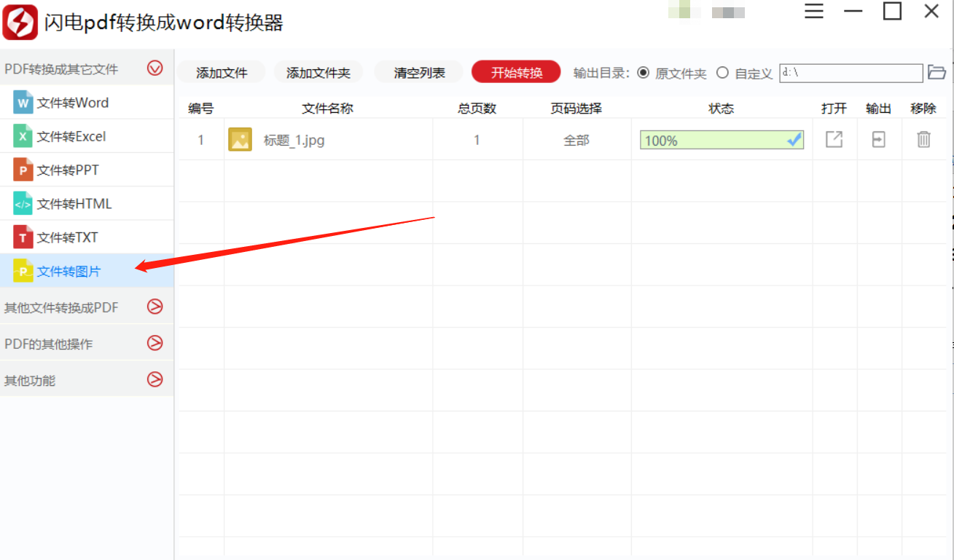Click the green Excel file icon in sidebar
Viewport: 954px width, 560px height.
click(23, 136)
